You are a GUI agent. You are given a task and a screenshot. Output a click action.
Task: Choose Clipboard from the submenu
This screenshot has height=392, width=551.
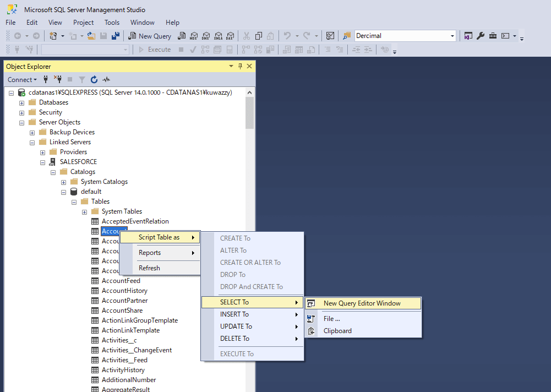click(x=337, y=331)
